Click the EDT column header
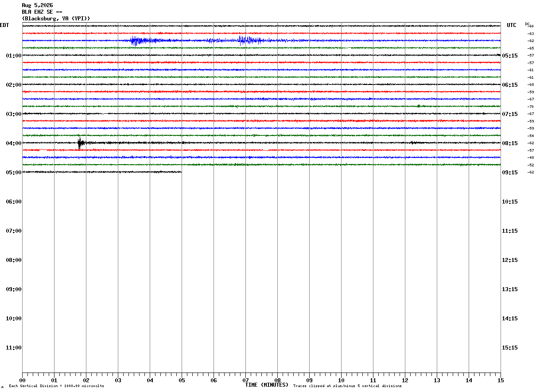The height and width of the screenshot is (392, 536). (x=4, y=25)
